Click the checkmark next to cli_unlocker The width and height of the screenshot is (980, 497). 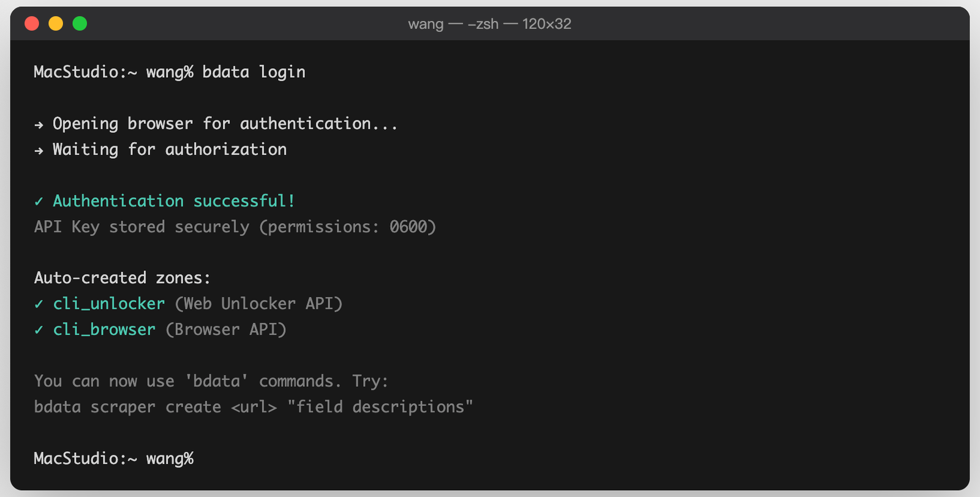(x=39, y=304)
